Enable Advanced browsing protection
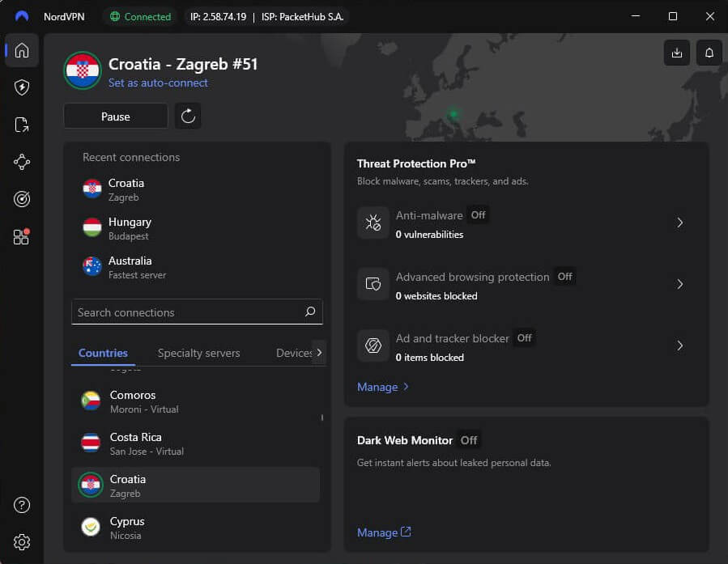The height and width of the screenshot is (564, 728). click(564, 277)
